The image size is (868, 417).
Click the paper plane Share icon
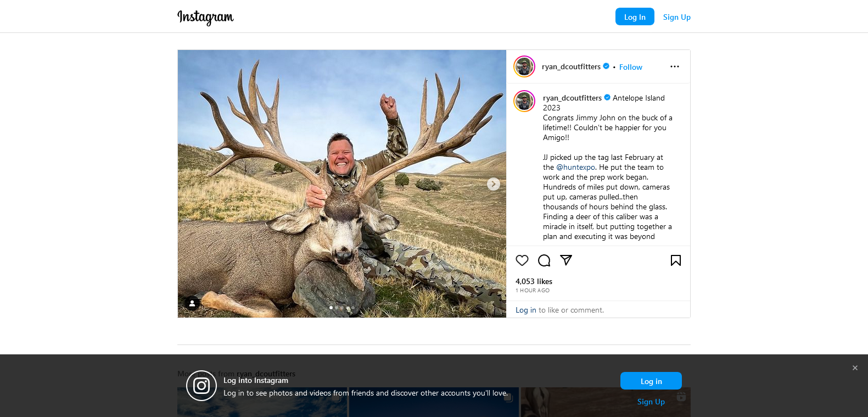566,260
